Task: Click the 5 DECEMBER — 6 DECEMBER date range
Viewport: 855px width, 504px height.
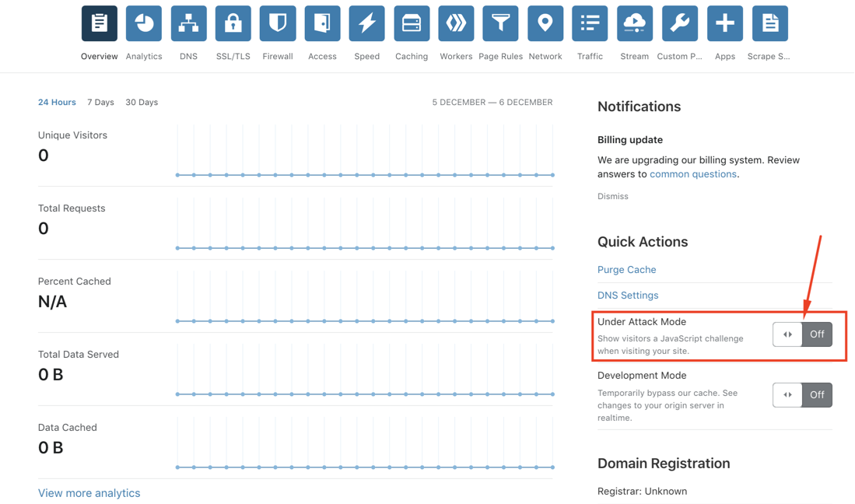Action: click(492, 103)
